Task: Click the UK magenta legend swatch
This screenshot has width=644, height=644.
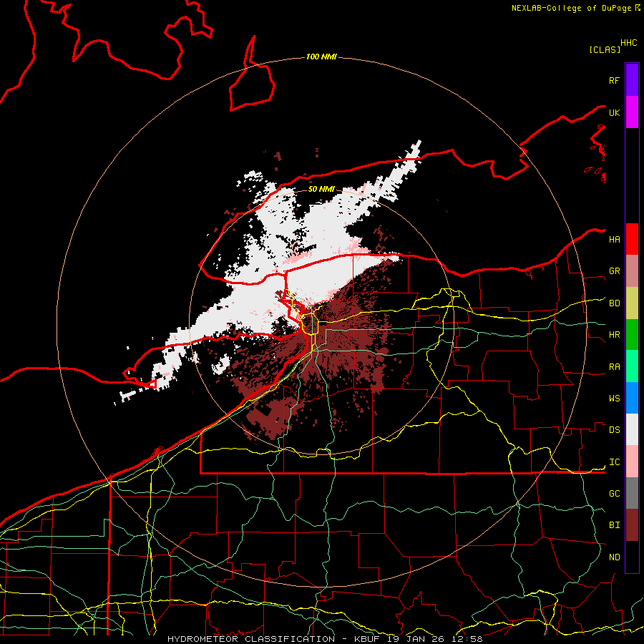Action: click(632, 112)
